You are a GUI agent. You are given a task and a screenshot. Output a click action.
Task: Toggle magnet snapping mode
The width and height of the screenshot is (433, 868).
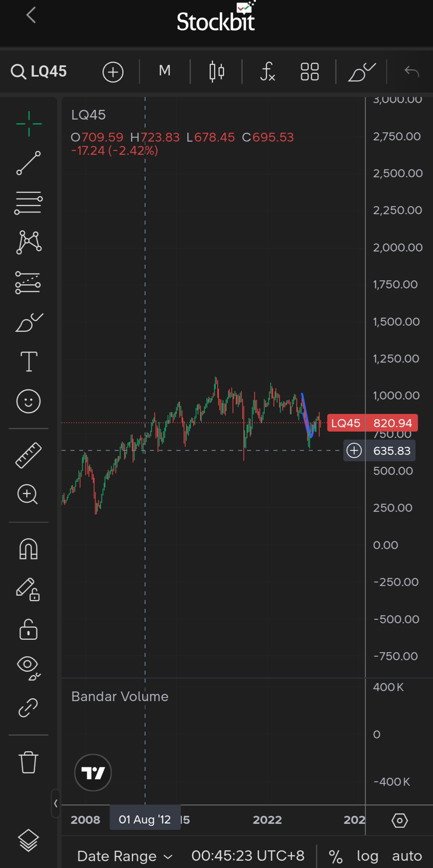(28, 549)
